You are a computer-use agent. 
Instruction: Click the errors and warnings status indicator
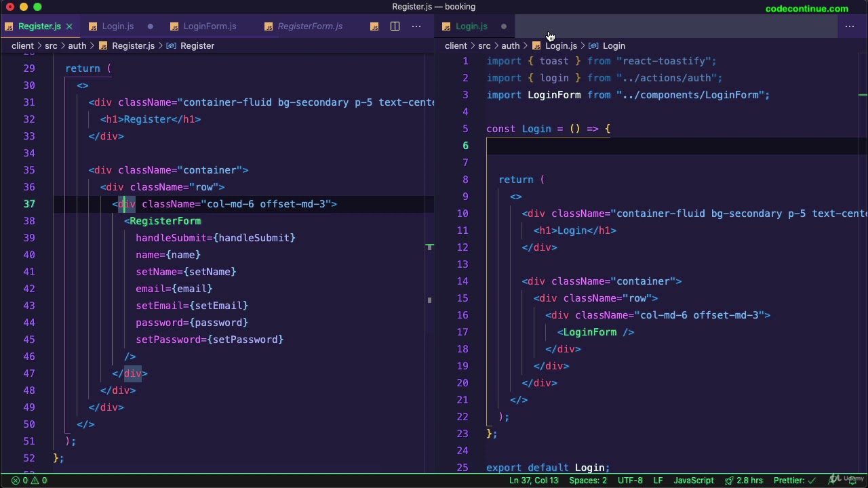[28, 481]
